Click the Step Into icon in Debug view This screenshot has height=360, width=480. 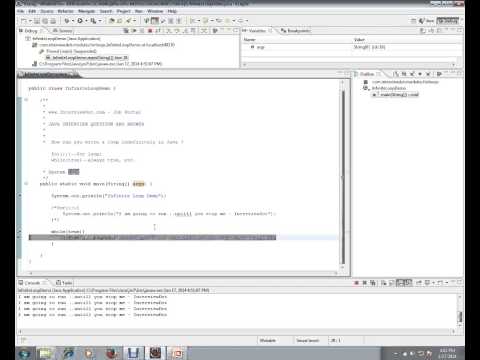click(x=169, y=31)
